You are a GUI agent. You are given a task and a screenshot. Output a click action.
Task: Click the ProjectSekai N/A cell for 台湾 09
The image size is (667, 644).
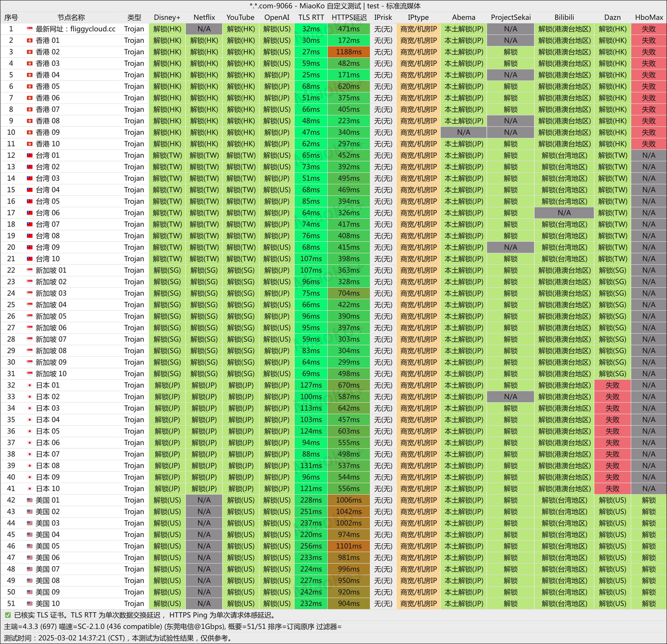(x=511, y=247)
